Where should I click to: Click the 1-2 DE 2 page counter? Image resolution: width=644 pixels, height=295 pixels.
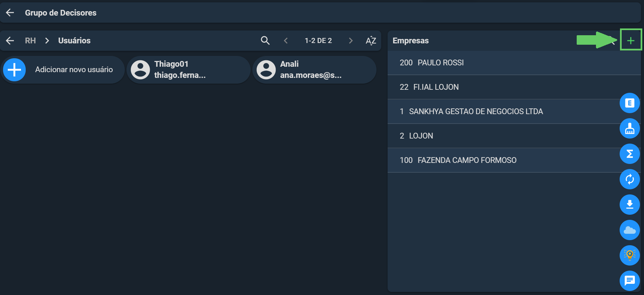[318, 41]
